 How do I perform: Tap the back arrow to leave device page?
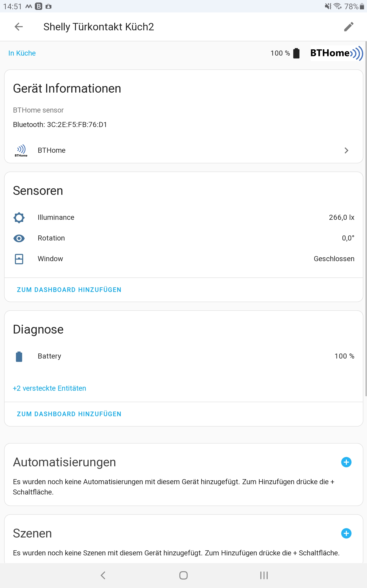tap(18, 27)
